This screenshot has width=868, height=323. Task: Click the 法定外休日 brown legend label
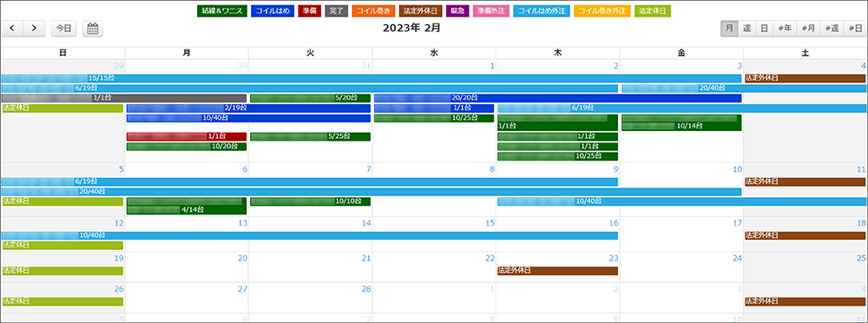coord(420,10)
